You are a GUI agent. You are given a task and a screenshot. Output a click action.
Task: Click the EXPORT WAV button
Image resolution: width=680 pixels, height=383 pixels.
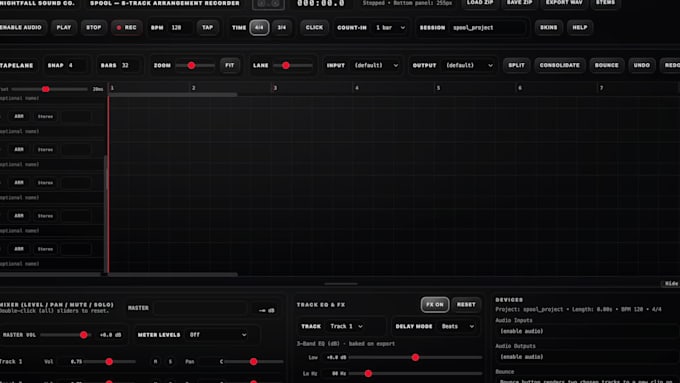[x=564, y=3]
